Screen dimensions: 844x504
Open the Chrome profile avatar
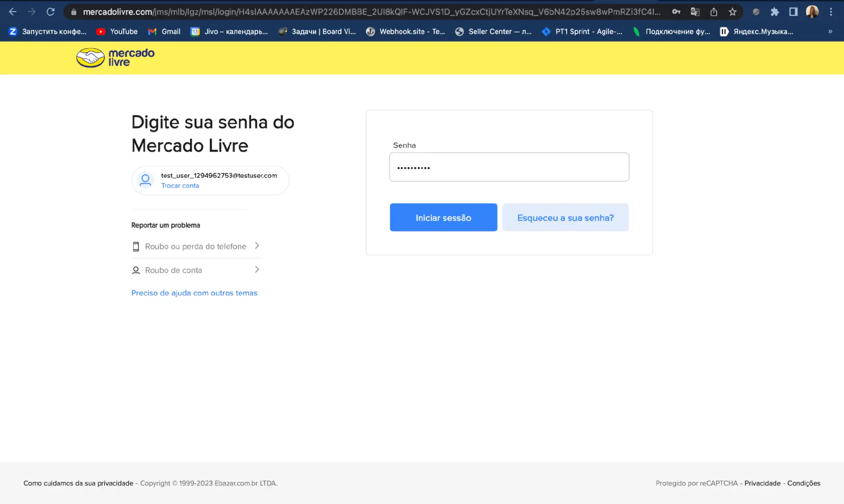point(812,12)
